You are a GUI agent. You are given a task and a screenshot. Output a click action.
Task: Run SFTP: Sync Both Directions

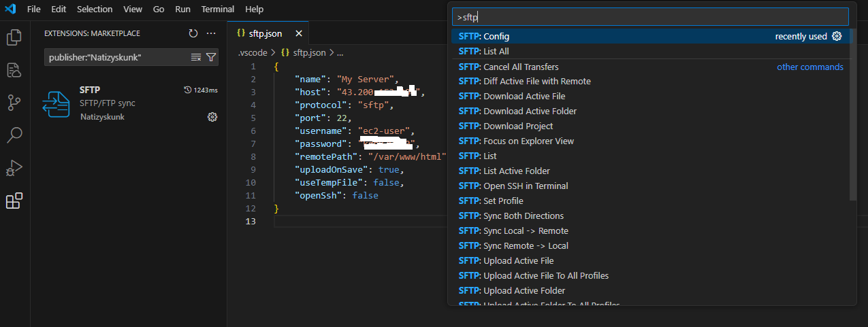[650, 216]
